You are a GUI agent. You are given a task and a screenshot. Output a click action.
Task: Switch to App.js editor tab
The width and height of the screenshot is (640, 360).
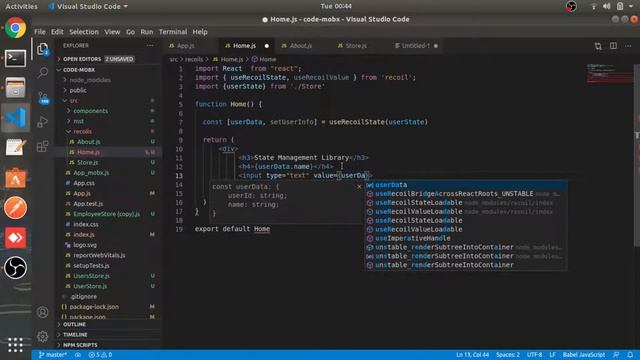186,46
